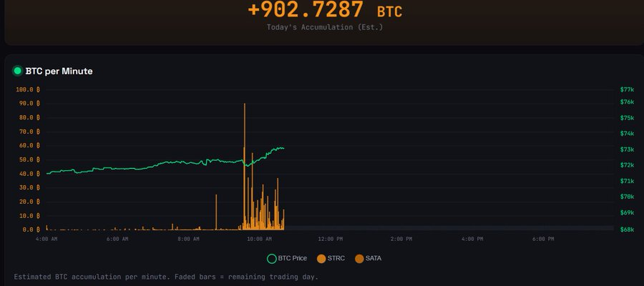644x286 pixels.
Task: Click the end of the green price line
Action: (x=283, y=148)
